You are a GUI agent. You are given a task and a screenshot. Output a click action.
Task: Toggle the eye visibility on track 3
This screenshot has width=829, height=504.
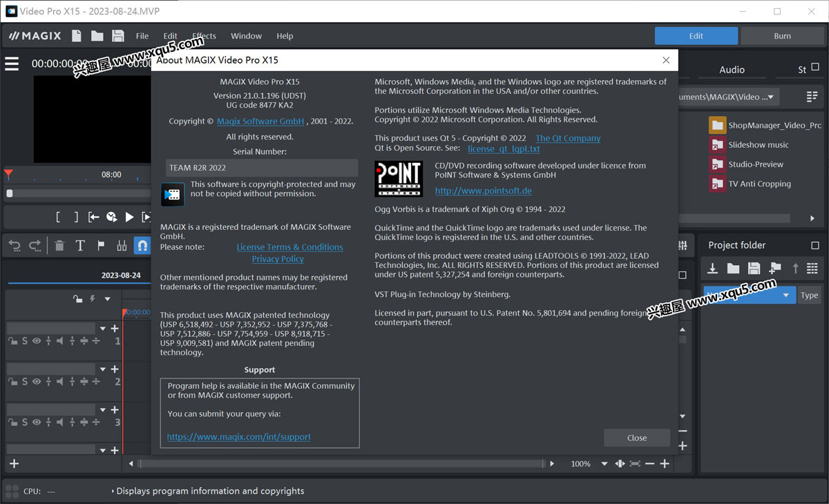[x=37, y=423]
